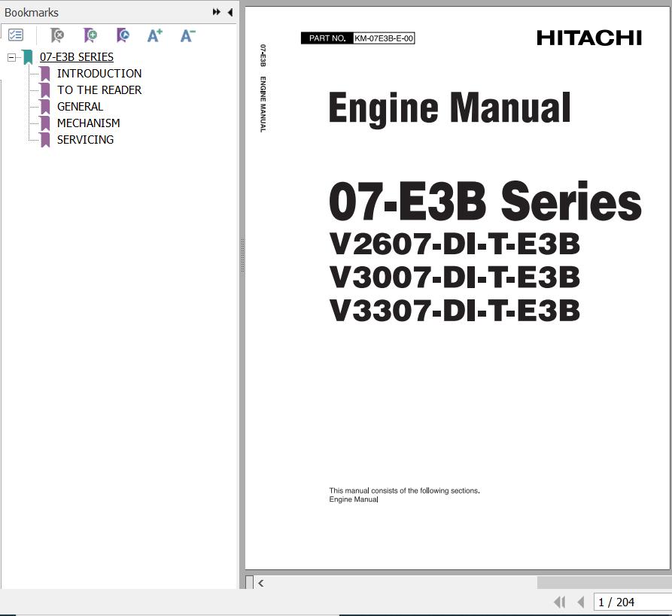Open the INTRODUCTION bookmark
This screenshot has height=616, width=672.
point(99,73)
